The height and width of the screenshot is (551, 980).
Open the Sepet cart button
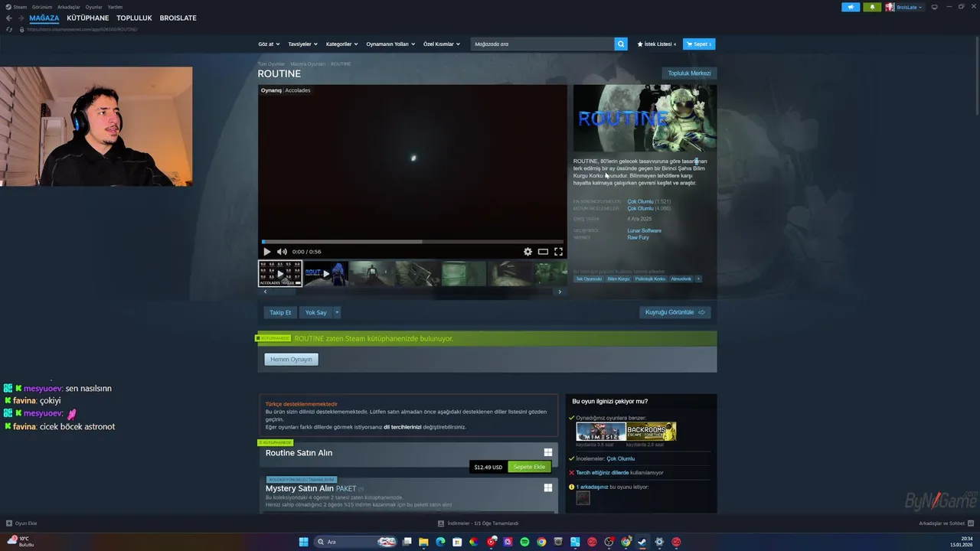pyautogui.click(x=699, y=44)
